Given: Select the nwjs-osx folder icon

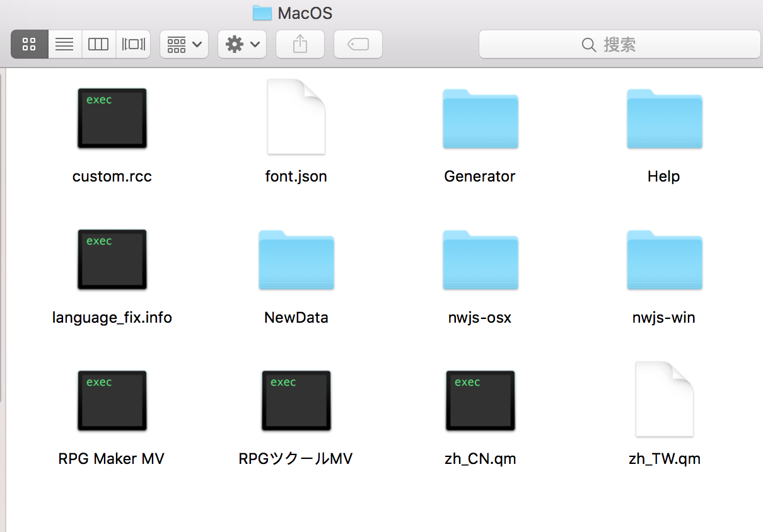Looking at the screenshot, I should (x=481, y=260).
